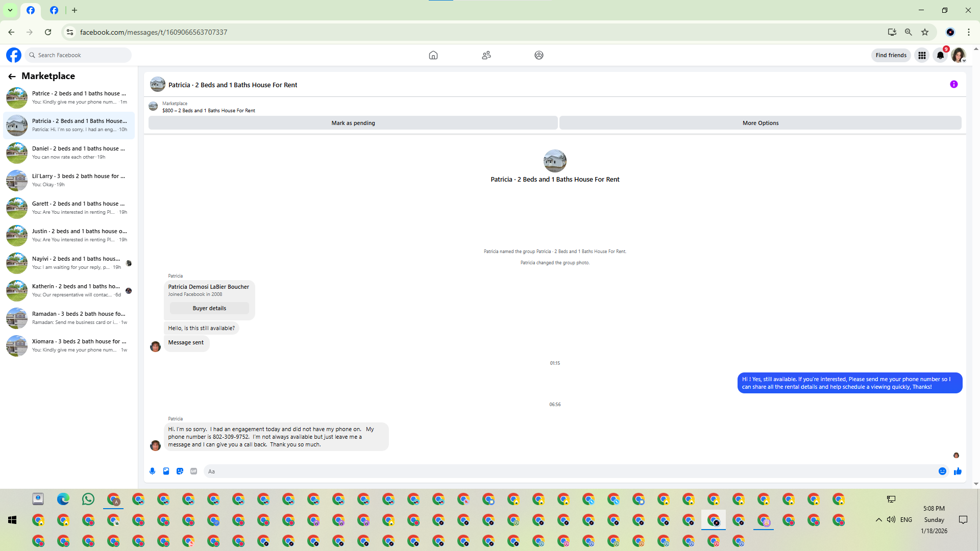Open the GIF picker icon
The height and width of the screenshot is (551, 980).
pyautogui.click(x=193, y=471)
